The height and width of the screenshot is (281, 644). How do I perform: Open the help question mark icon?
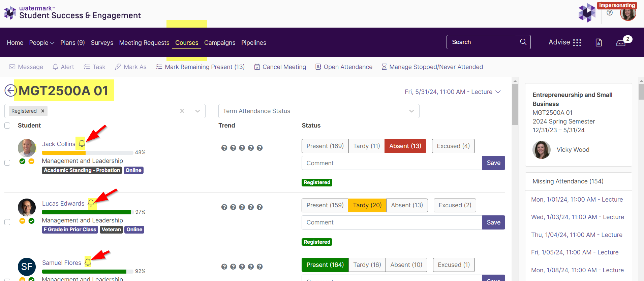pyautogui.click(x=610, y=13)
